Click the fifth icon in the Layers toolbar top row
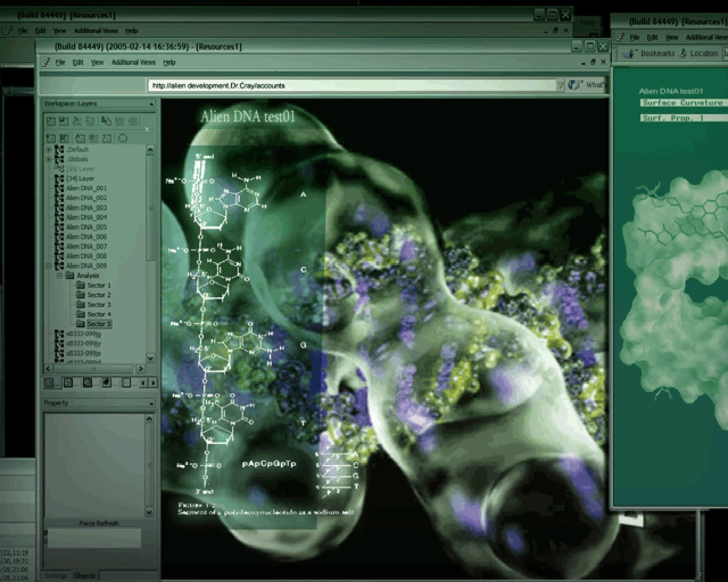Screen dimensions: 728x582 pos(106,121)
